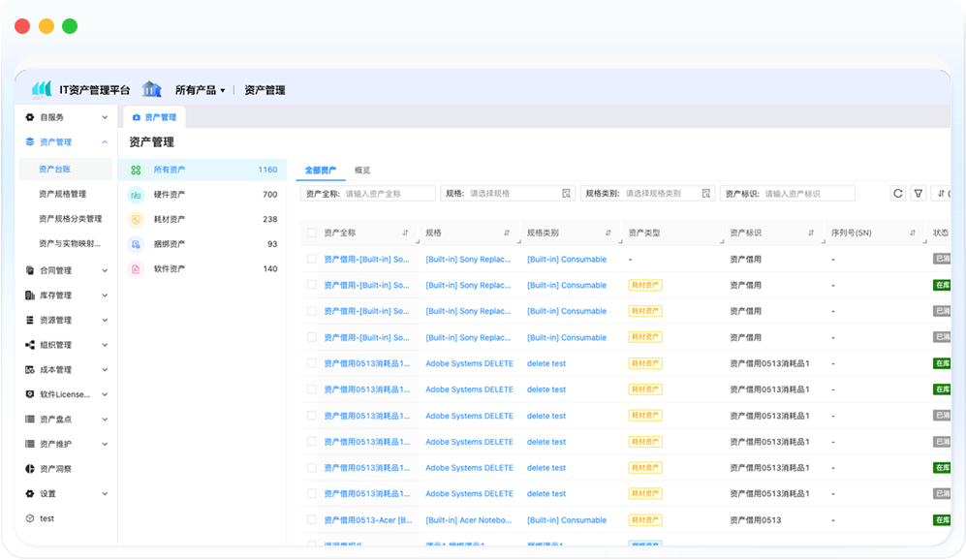Select the 硬件资产 category icon
Viewport: 966px width, 560px height.
coord(136,195)
